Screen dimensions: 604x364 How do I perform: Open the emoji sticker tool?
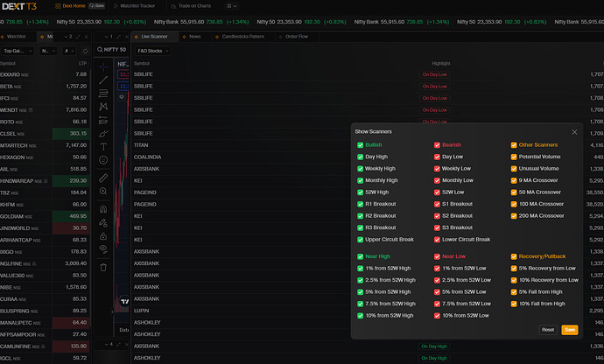tap(103, 160)
